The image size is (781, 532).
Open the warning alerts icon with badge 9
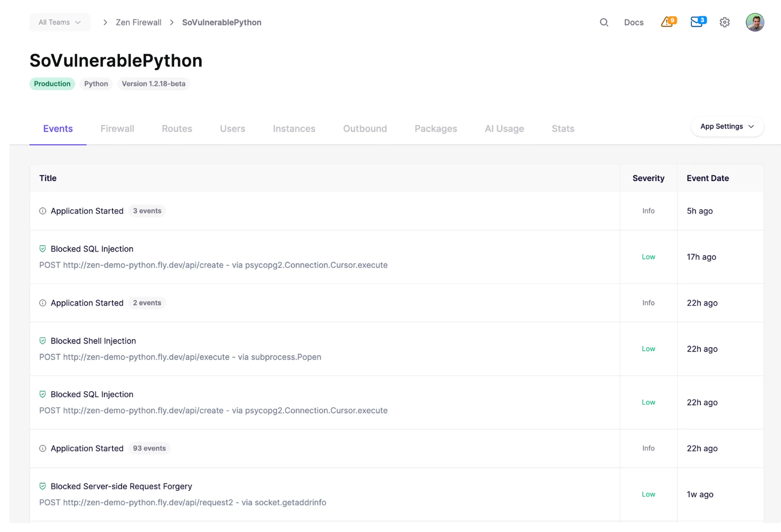pos(668,22)
